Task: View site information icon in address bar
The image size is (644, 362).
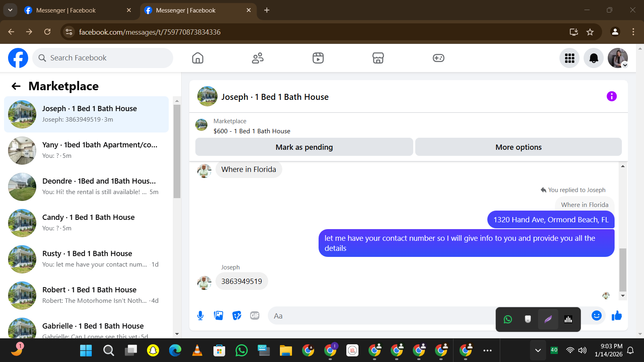Action: 69,32
